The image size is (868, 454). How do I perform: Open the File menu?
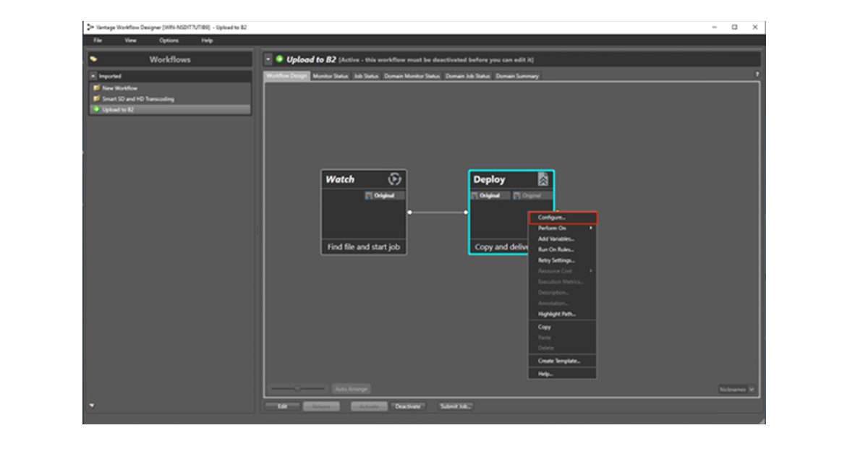click(98, 40)
